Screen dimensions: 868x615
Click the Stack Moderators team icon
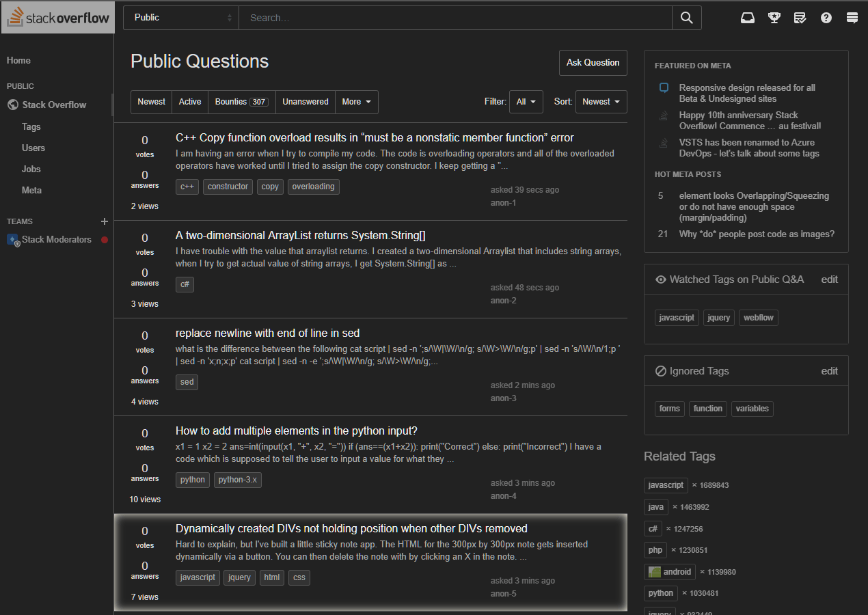pos(13,240)
